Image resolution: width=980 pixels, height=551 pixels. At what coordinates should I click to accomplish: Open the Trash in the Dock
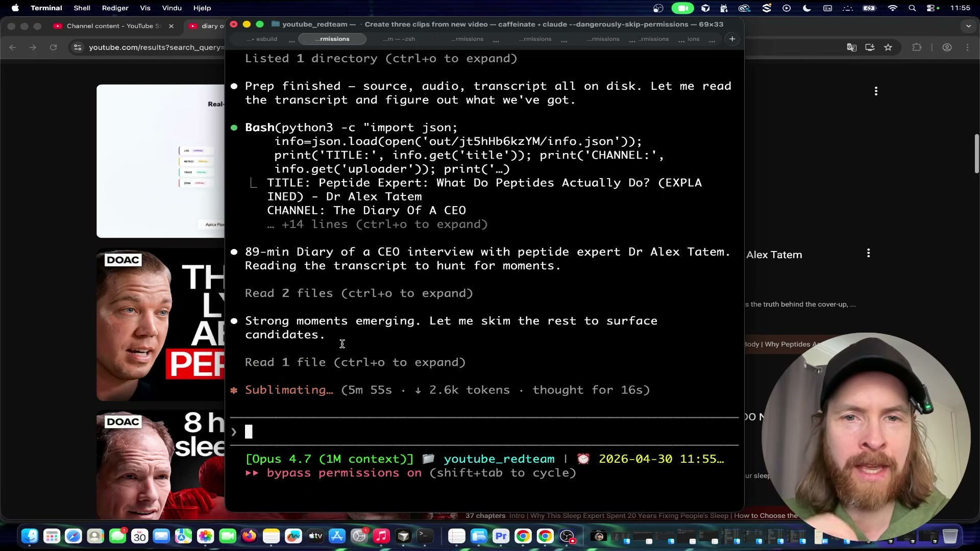(950, 536)
